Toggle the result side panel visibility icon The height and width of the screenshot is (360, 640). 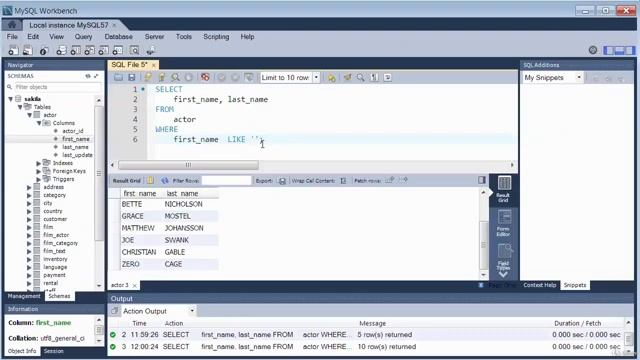(482, 180)
